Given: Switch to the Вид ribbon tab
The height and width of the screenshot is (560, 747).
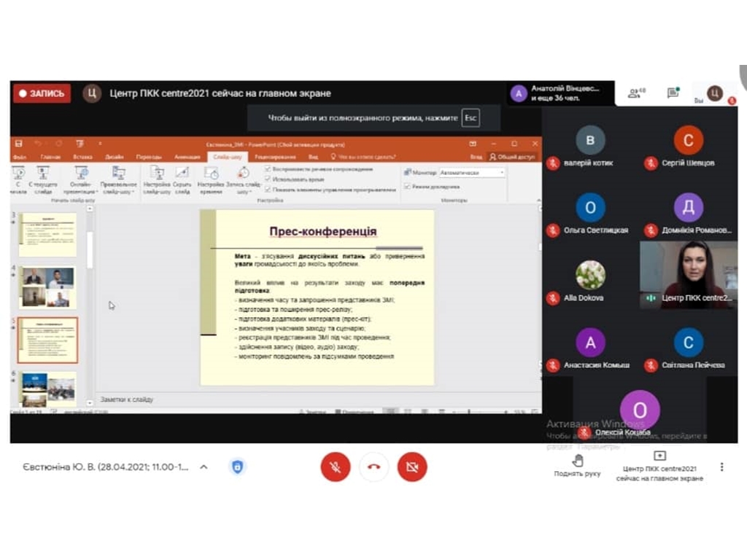Looking at the screenshot, I should [313, 157].
